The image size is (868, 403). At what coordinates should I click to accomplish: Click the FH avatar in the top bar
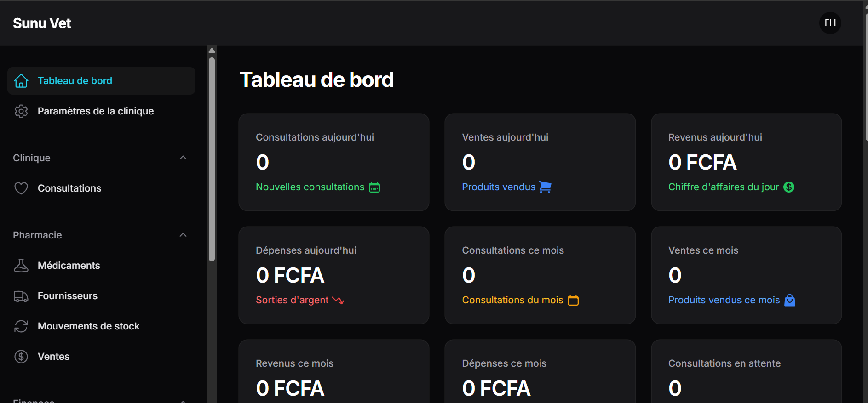pos(830,23)
